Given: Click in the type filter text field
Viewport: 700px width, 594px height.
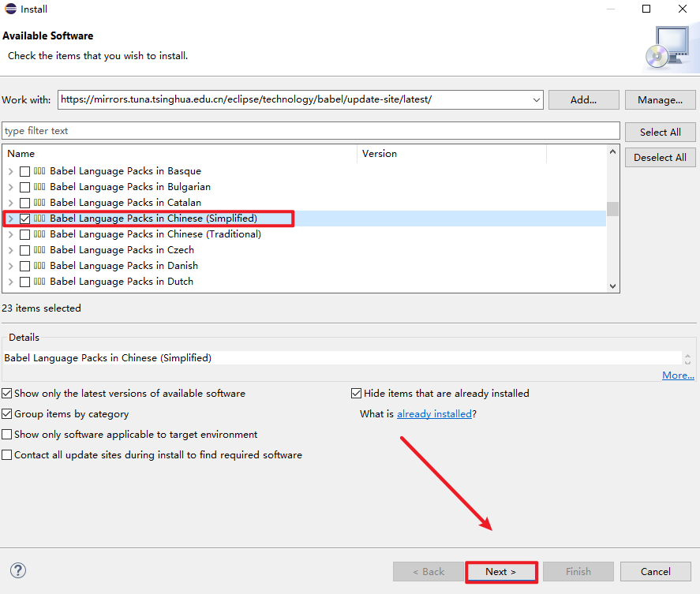Looking at the screenshot, I should coord(311,131).
